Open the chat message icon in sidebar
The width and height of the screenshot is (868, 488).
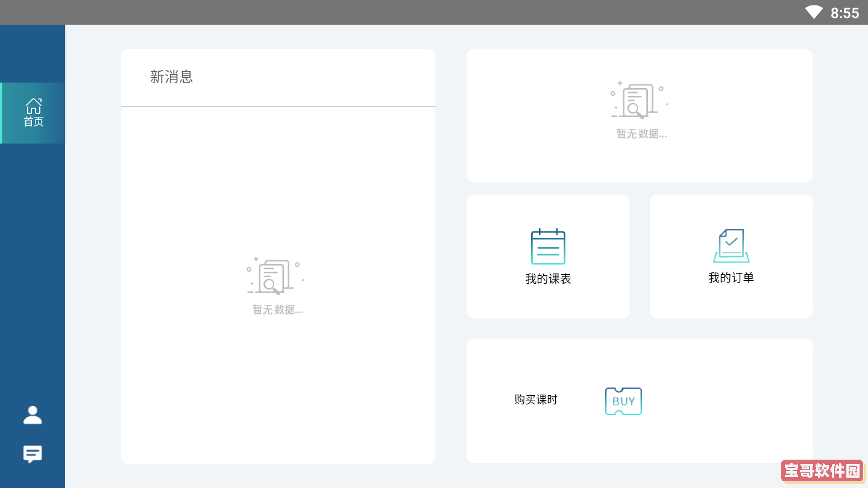click(33, 454)
